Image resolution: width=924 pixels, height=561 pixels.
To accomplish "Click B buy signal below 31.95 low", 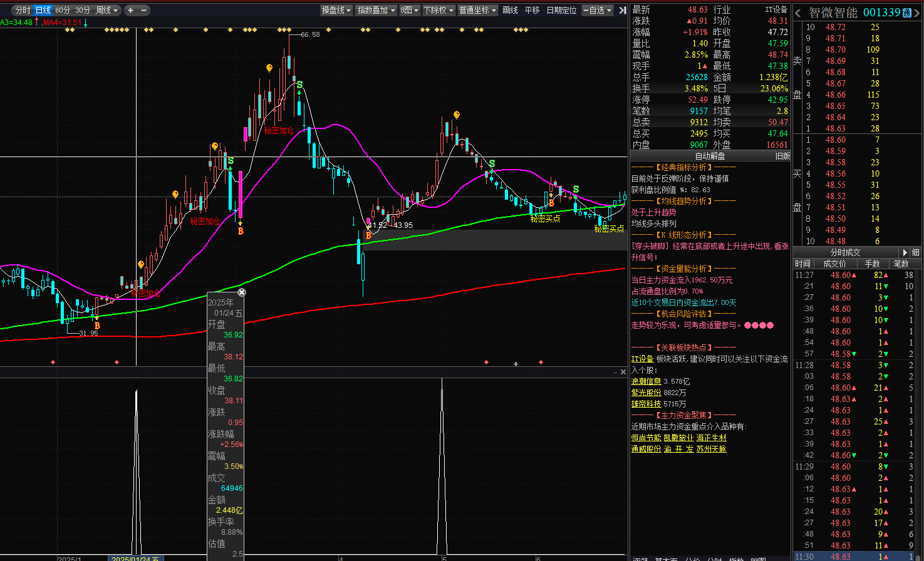I will [x=97, y=326].
